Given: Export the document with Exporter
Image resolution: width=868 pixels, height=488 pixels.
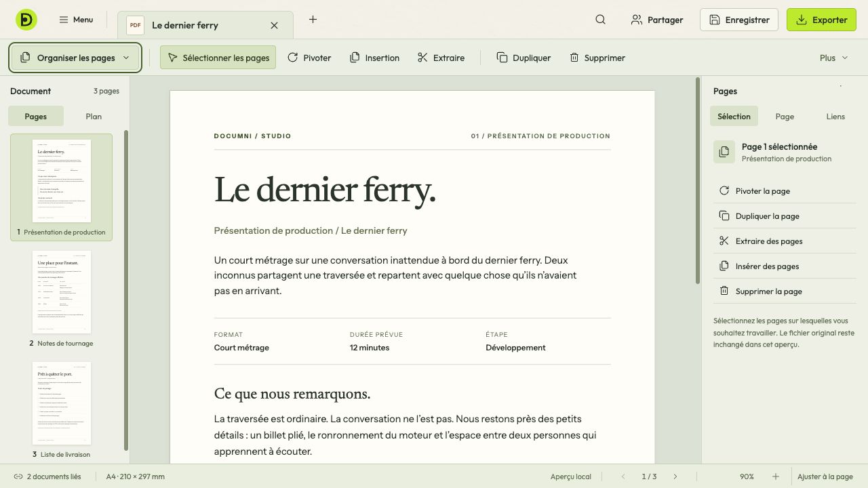Looking at the screenshot, I should [x=821, y=20].
